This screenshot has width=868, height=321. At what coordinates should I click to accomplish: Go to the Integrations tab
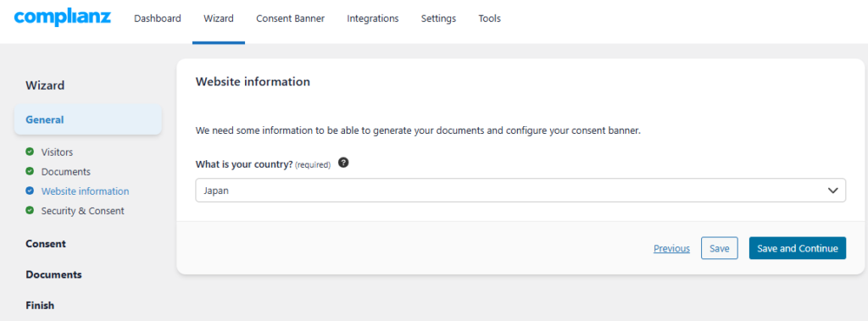pos(373,19)
